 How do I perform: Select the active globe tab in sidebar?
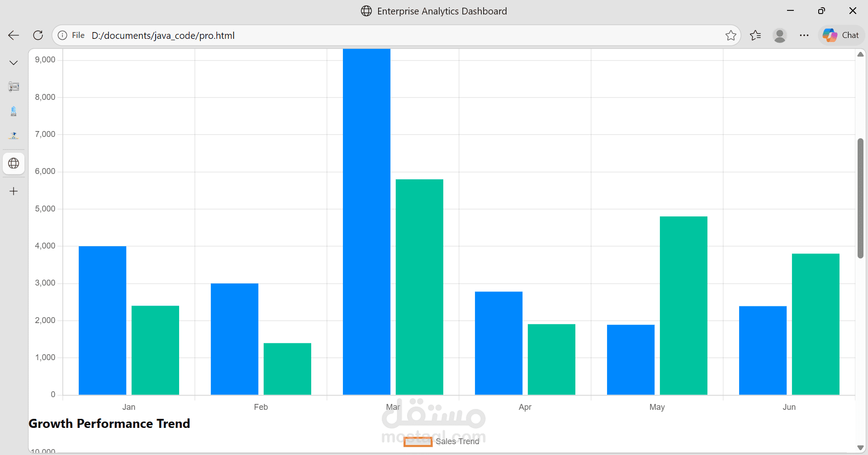click(x=14, y=163)
